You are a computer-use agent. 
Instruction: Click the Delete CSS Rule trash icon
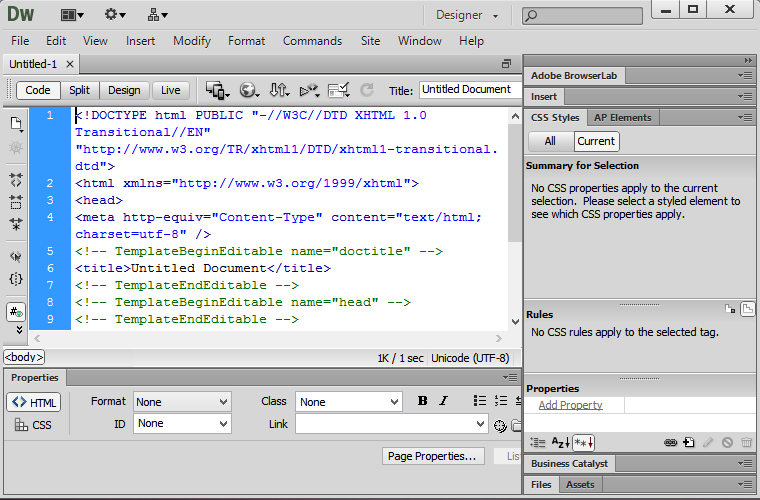746,442
